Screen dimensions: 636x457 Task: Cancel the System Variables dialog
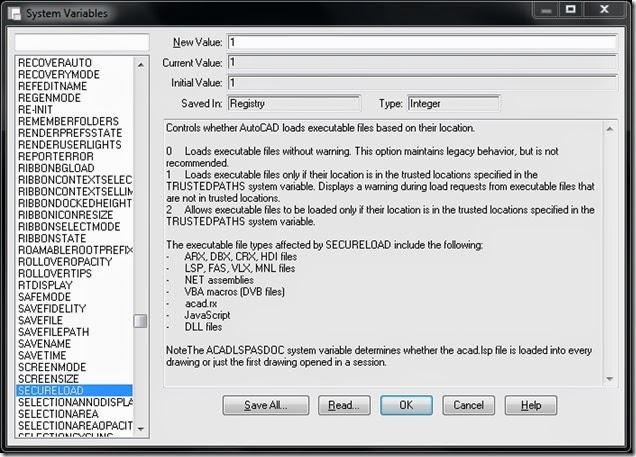(x=468, y=405)
